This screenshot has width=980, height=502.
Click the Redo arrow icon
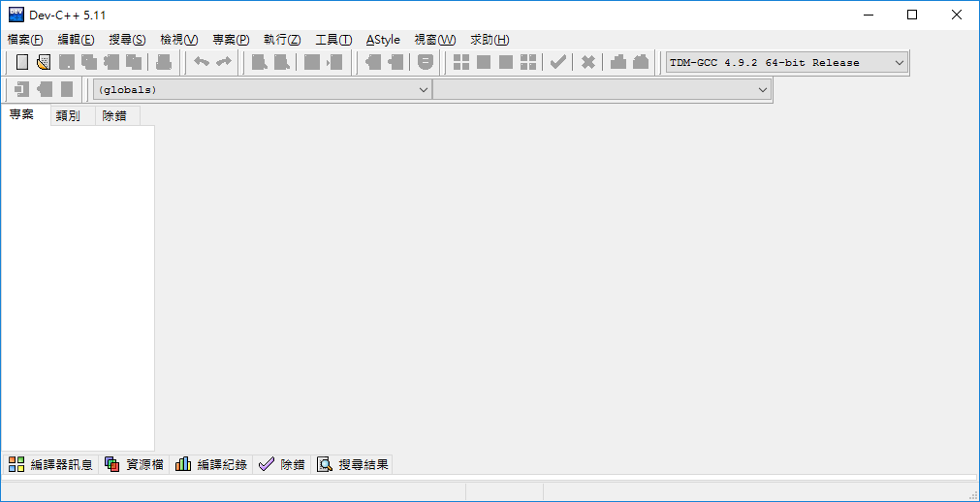(224, 62)
